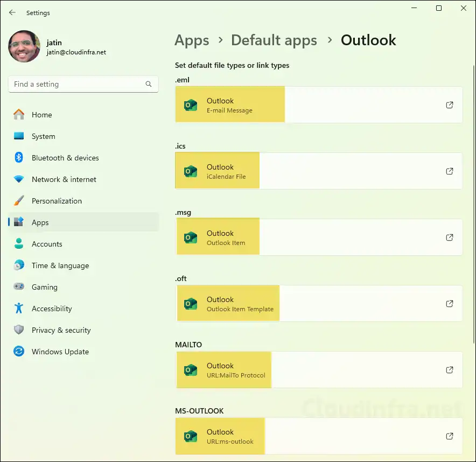Image resolution: width=476 pixels, height=462 pixels.
Task: Open Network & internet page
Action: (x=83, y=179)
